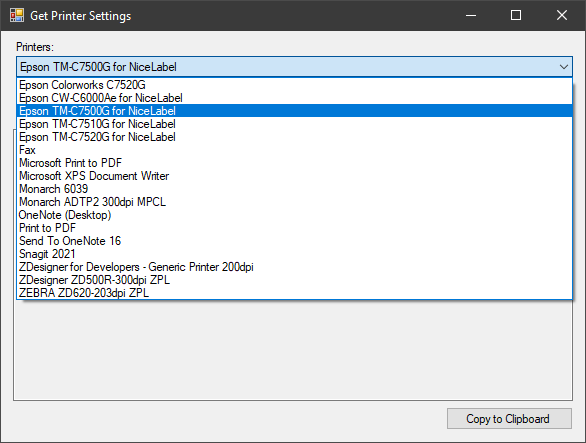This screenshot has width=586, height=443.
Task: Pick ZDesigner for Developers Generic Printer 200dpi
Action: (294, 267)
